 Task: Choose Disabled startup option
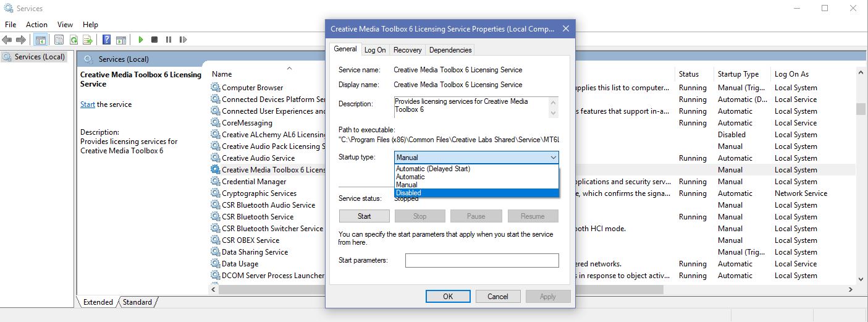476,193
